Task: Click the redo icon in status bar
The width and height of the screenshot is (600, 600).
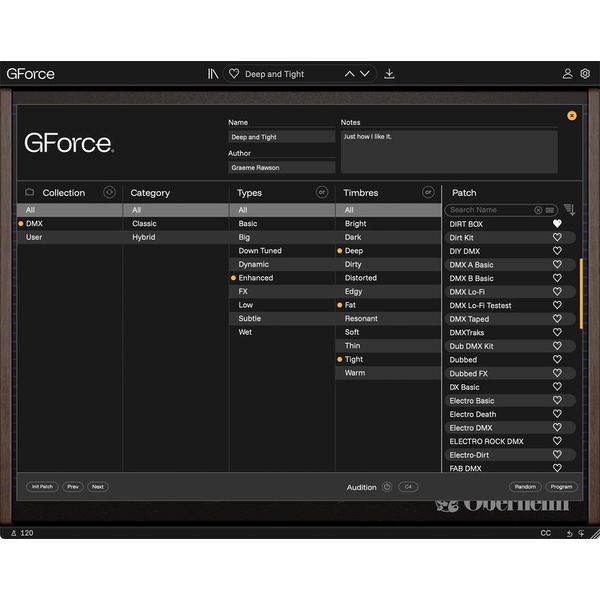Action: pos(581,533)
